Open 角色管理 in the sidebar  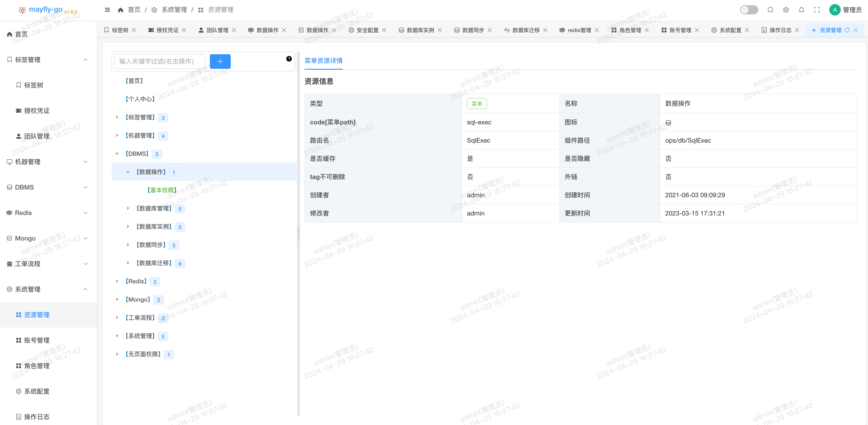pos(37,366)
